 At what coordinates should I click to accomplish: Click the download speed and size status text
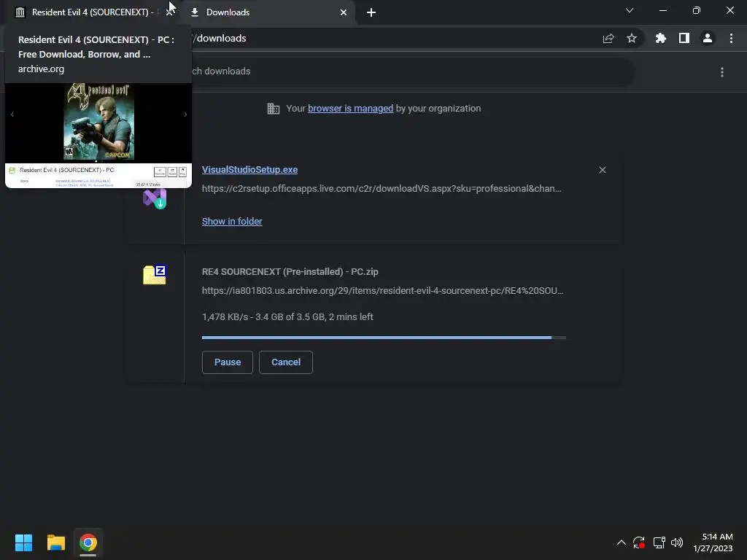tap(287, 317)
